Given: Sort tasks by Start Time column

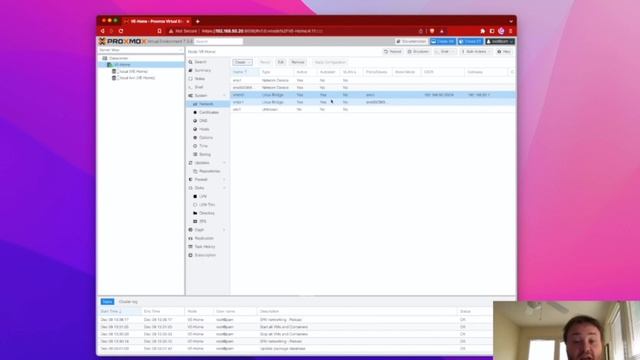Looking at the screenshot, I should pos(120,311).
